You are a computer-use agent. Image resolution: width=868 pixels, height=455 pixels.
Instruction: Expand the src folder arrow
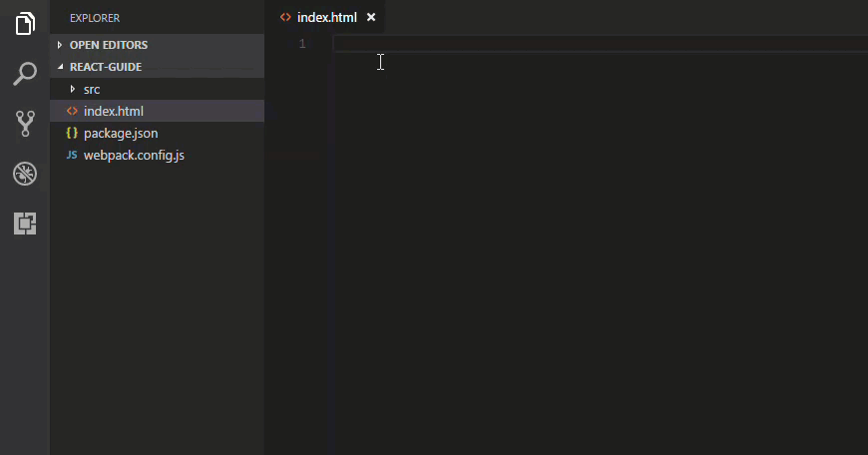(x=73, y=89)
